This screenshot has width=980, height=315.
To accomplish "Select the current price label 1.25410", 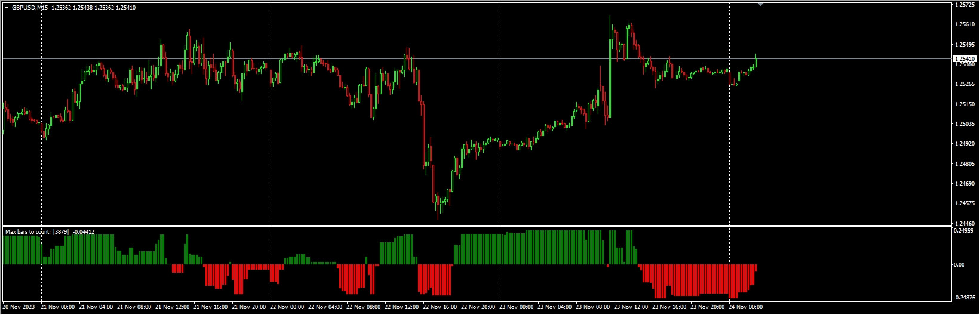I will coord(963,58).
